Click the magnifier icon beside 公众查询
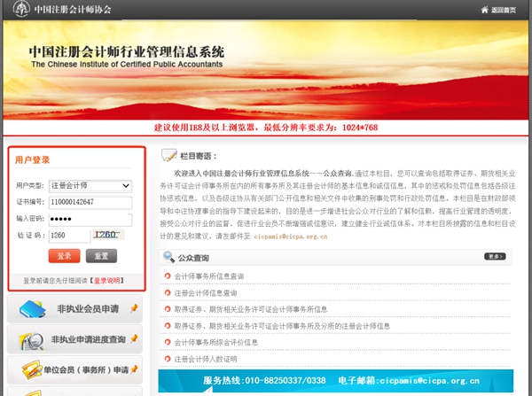The height and width of the screenshot is (396, 532). point(168,258)
